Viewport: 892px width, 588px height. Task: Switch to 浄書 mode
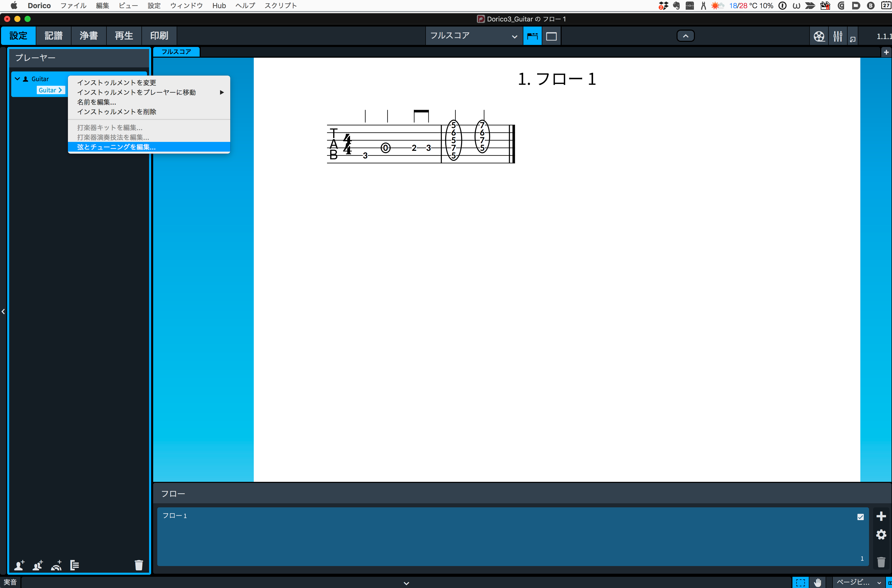89,36
